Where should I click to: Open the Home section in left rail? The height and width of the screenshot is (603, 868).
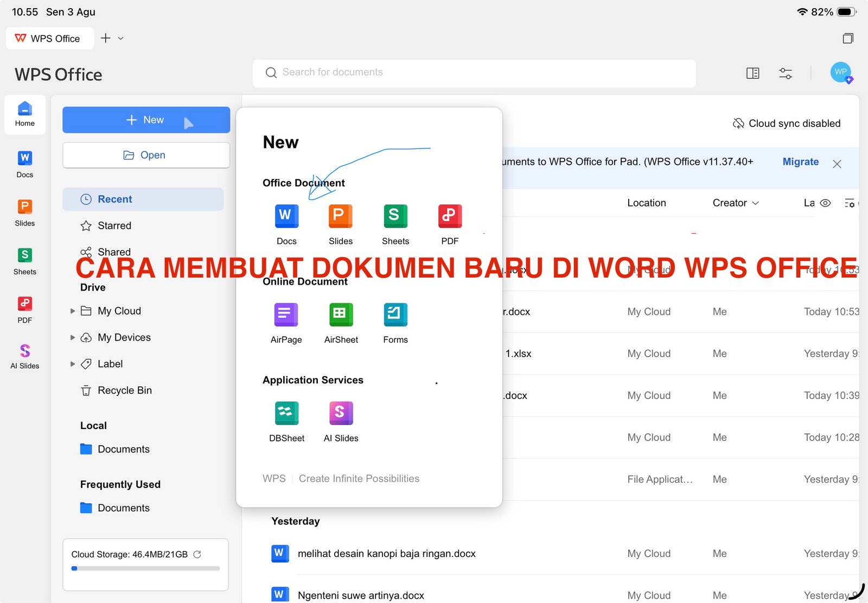pyautogui.click(x=25, y=114)
